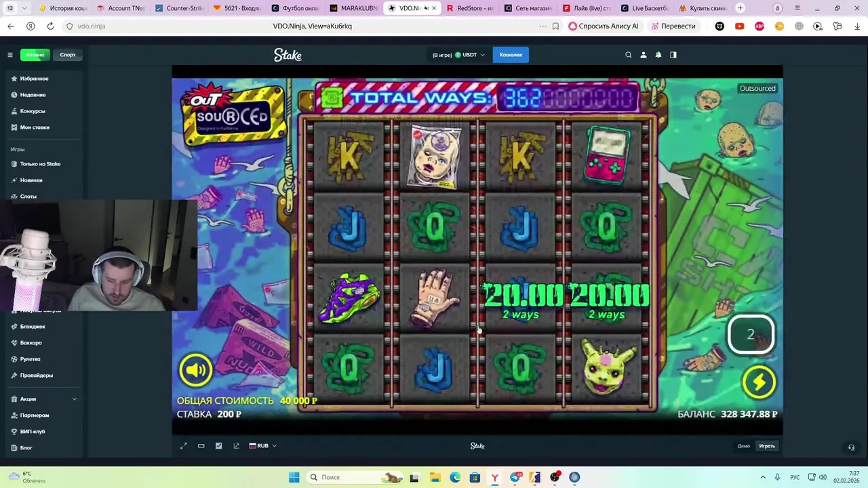Click the Stake logo in the header
Image resolution: width=868 pixels, height=488 pixels.
pyautogui.click(x=288, y=55)
